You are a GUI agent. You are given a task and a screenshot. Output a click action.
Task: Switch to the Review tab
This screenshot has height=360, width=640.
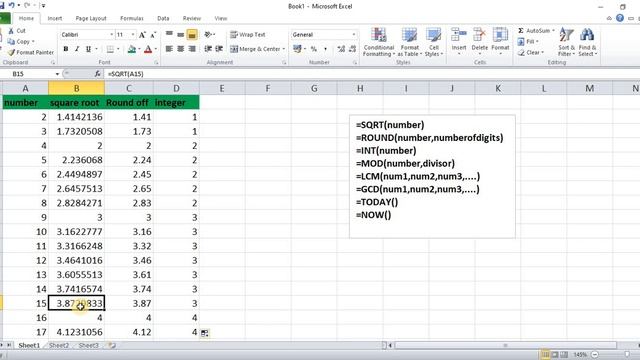[x=192, y=18]
